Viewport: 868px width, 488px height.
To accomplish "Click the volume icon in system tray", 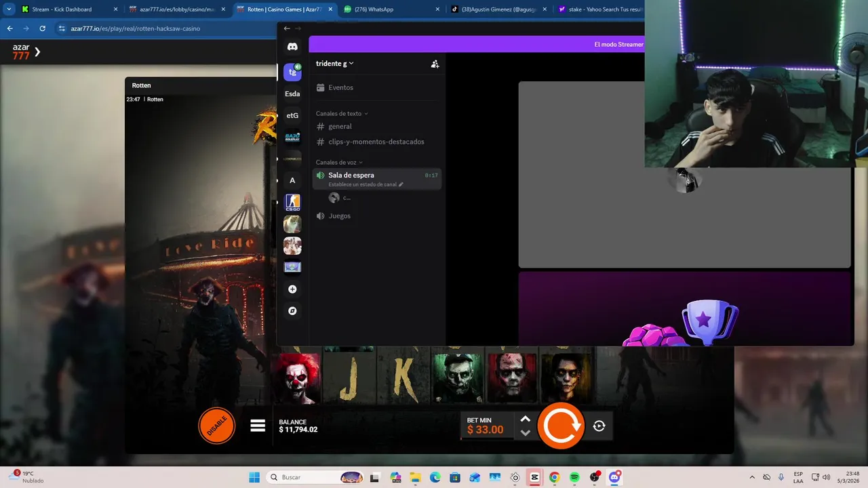I will (826, 477).
